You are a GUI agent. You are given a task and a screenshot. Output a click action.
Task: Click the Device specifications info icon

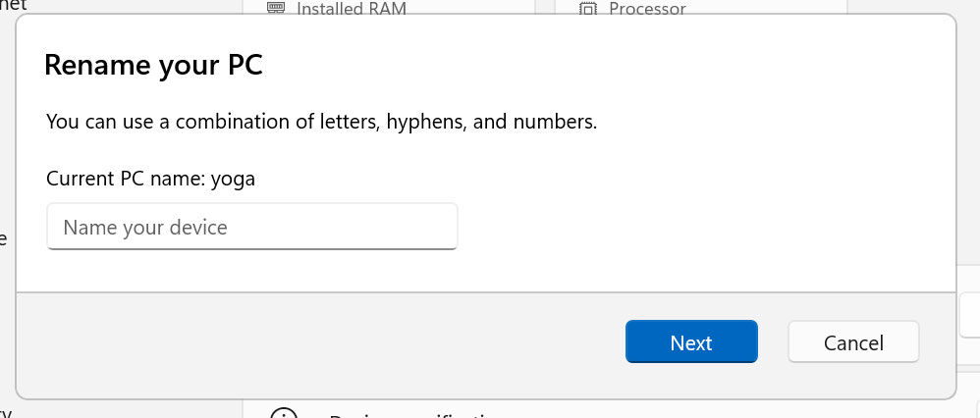point(284,413)
